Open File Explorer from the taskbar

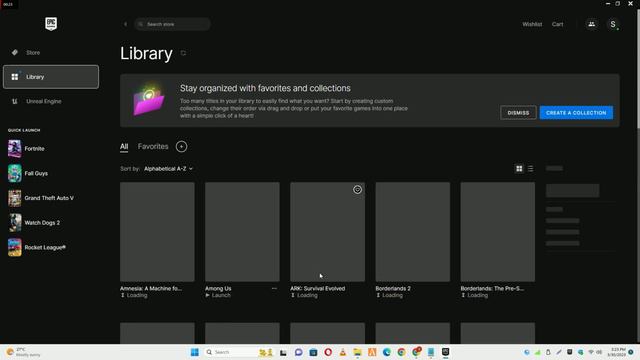point(358,352)
